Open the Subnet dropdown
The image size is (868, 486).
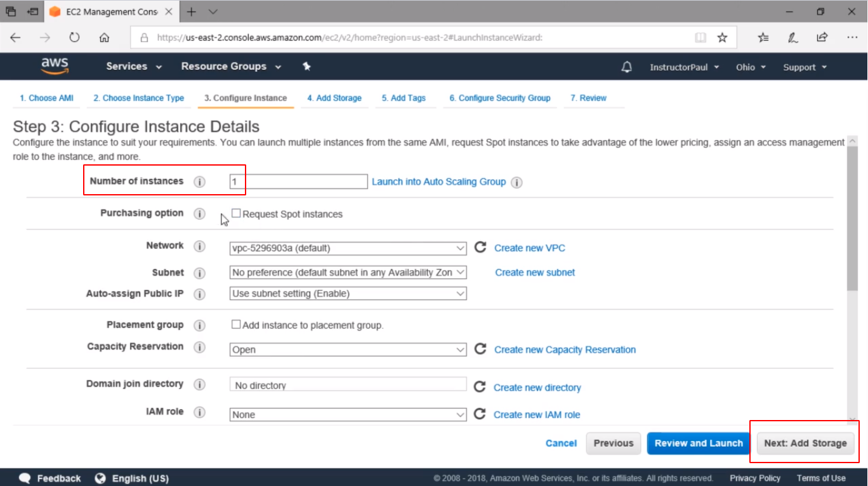click(348, 272)
